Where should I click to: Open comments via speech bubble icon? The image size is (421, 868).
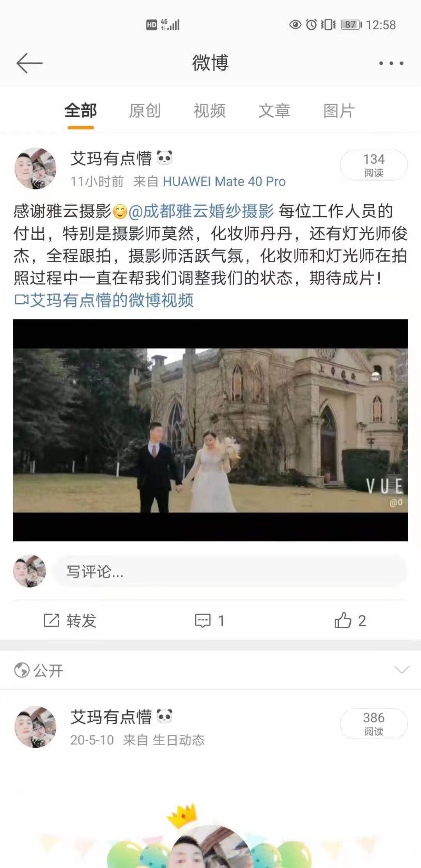(x=203, y=621)
